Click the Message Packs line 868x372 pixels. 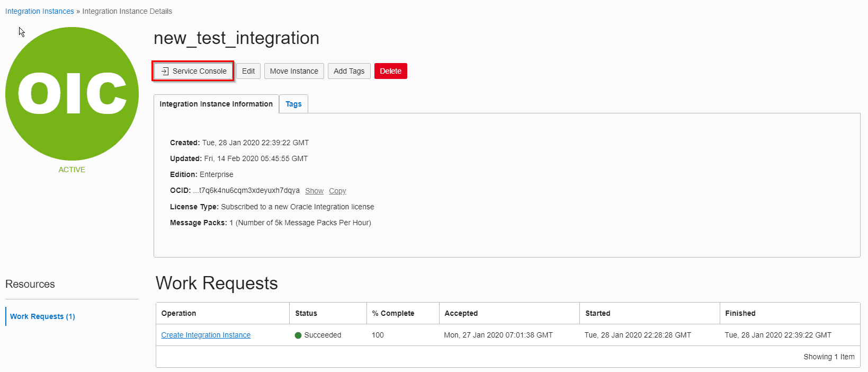coord(271,223)
